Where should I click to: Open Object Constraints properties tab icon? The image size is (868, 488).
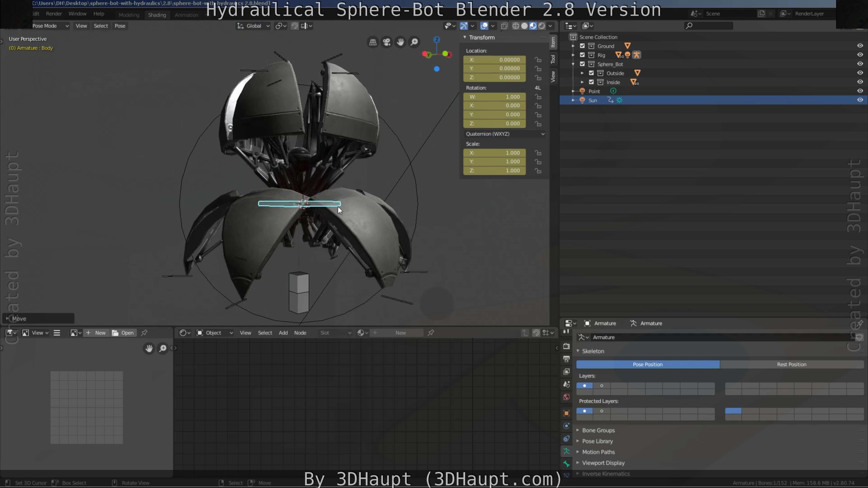pyautogui.click(x=566, y=439)
